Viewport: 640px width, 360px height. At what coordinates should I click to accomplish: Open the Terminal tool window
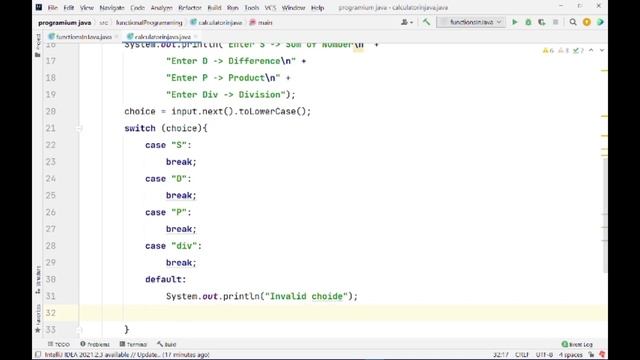point(133,344)
